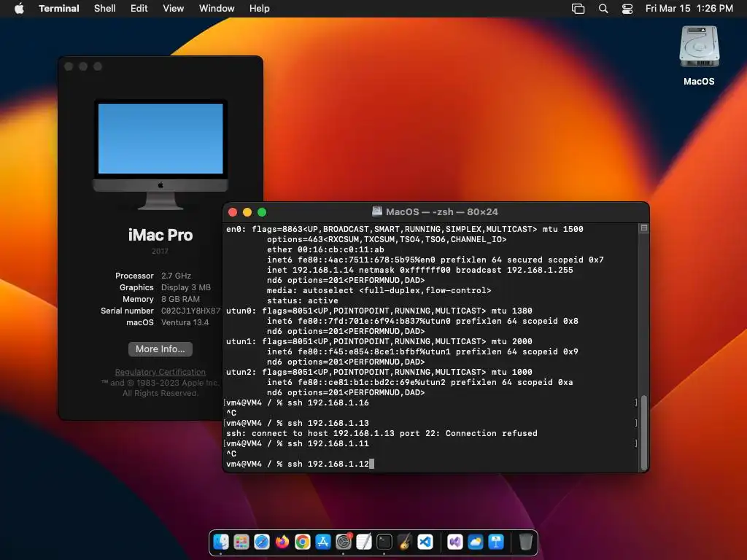Click the 'media: autoselect' line in Terminal
Screen dimensions: 747x560
click(379, 290)
